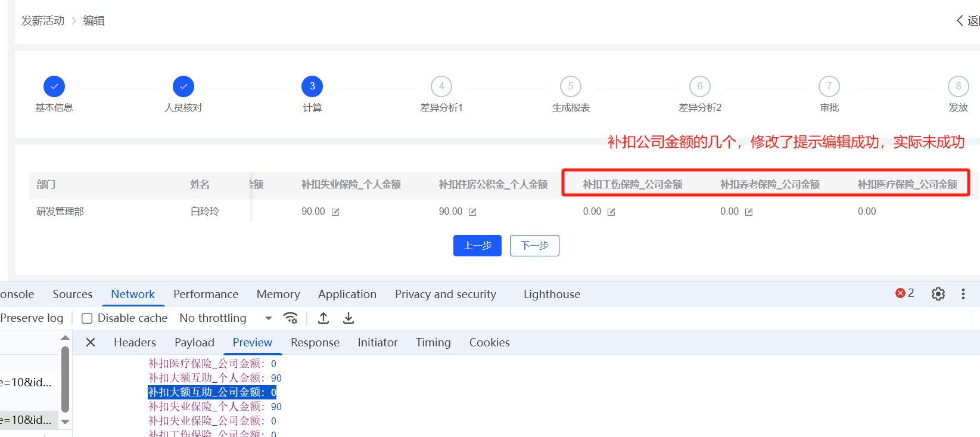Click the 补扣失业保险_个人金额 column header
This screenshot has width=980, height=437.
coord(351,185)
